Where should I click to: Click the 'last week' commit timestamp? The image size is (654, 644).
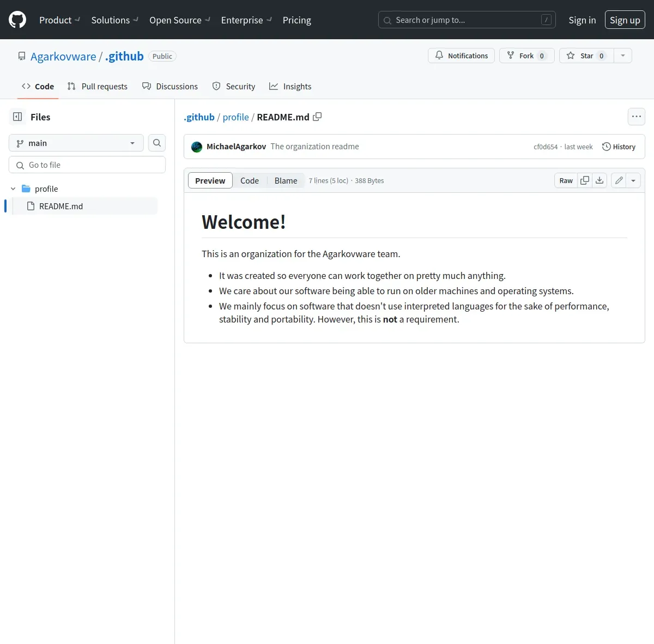click(578, 147)
